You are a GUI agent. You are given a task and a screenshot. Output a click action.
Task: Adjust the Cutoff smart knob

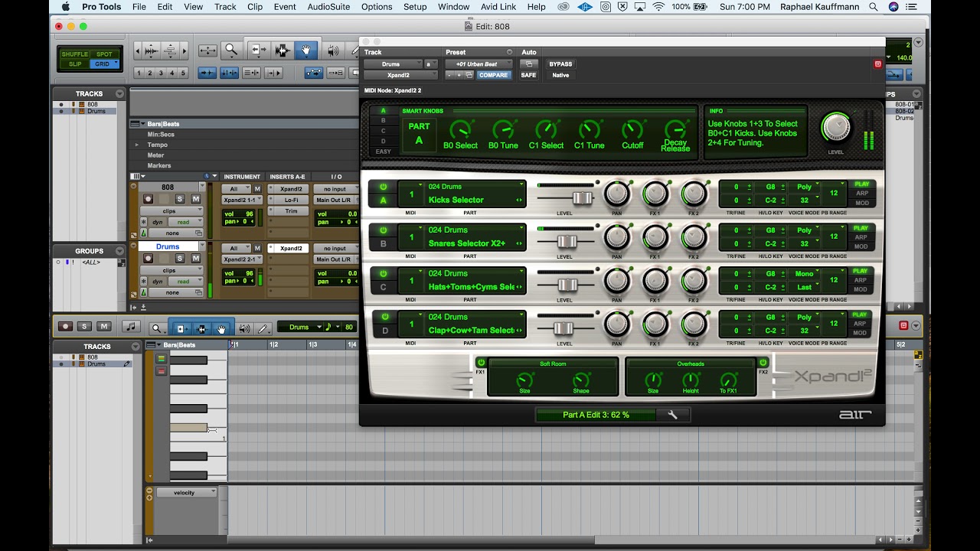click(x=632, y=129)
